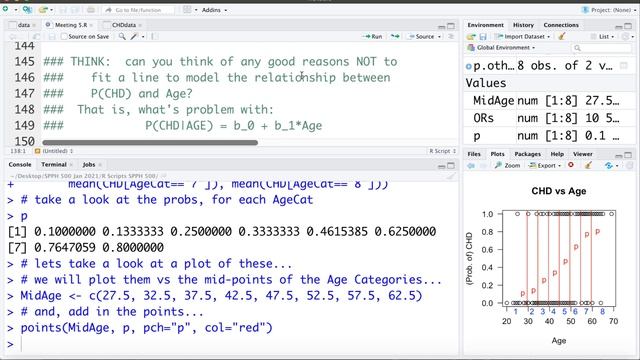Click the New File plus icon
The width and height of the screenshot is (640, 360).
(x=5, y=9)
